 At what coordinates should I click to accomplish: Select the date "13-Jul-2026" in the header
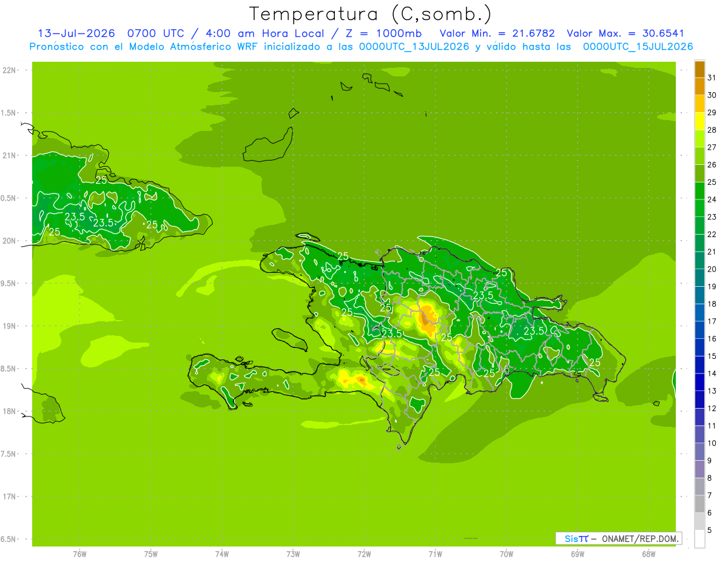point(76,33)
